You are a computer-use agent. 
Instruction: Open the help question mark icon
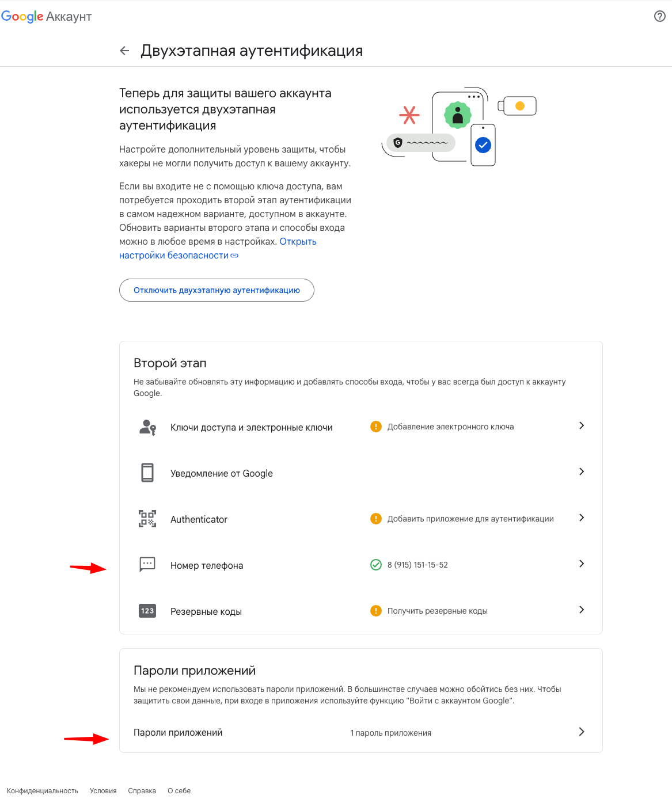[x=660, y=16]
